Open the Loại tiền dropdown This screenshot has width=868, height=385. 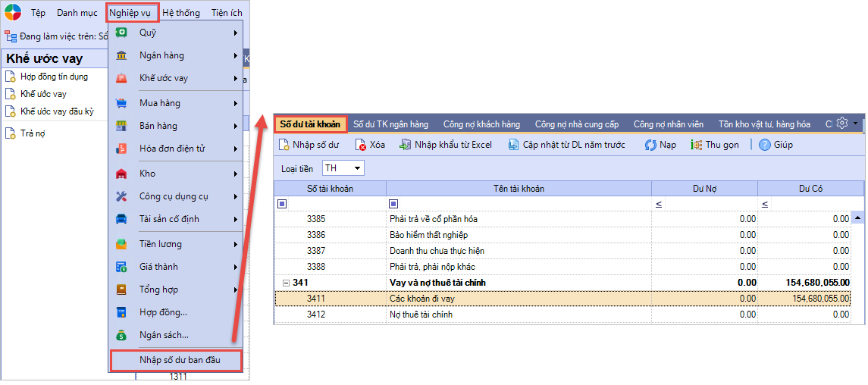click(343, 168)
